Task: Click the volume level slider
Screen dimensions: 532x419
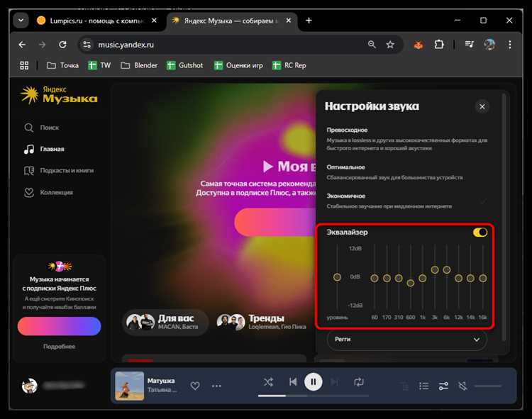Action: tap(487, 386)
